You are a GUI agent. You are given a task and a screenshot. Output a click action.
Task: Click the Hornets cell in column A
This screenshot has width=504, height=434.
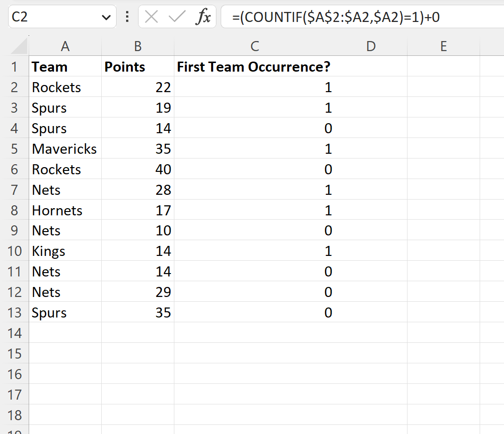pos(64,210)
